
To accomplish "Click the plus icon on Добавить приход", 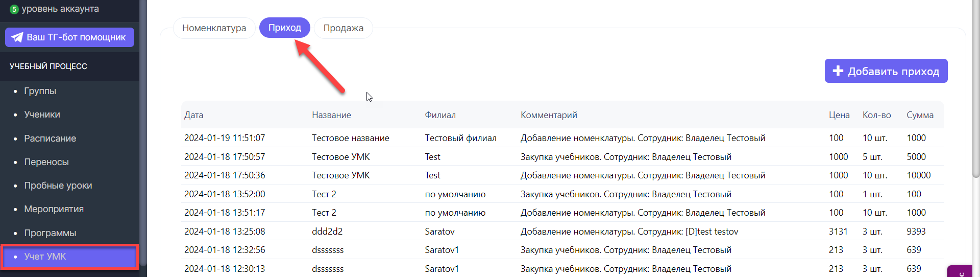I will [838, 71].
